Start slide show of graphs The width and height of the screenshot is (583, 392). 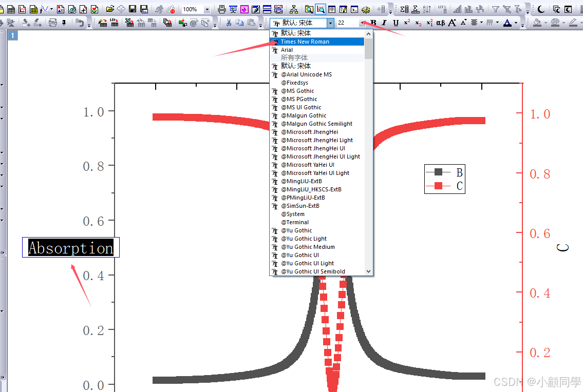(233, 9)
